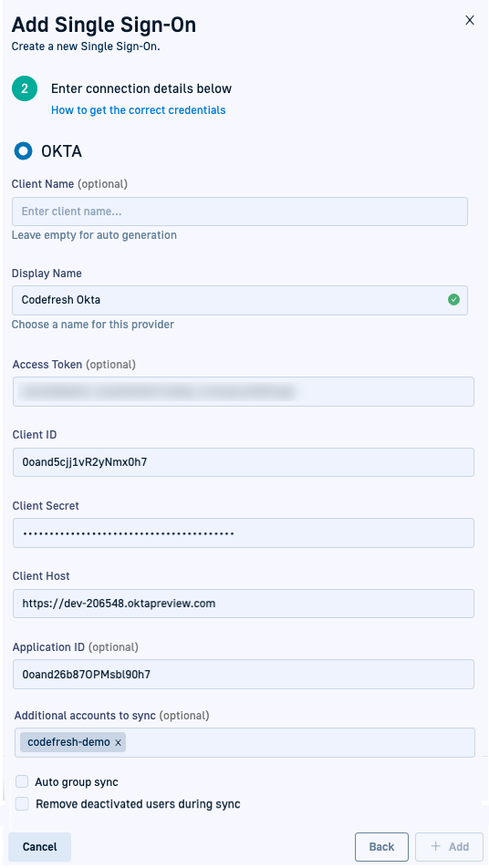Click the plus icon on Add button

[436, 846]
